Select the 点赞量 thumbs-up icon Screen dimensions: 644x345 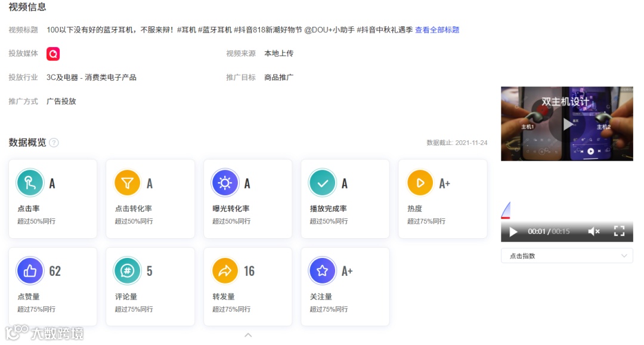tap(30, 270)
